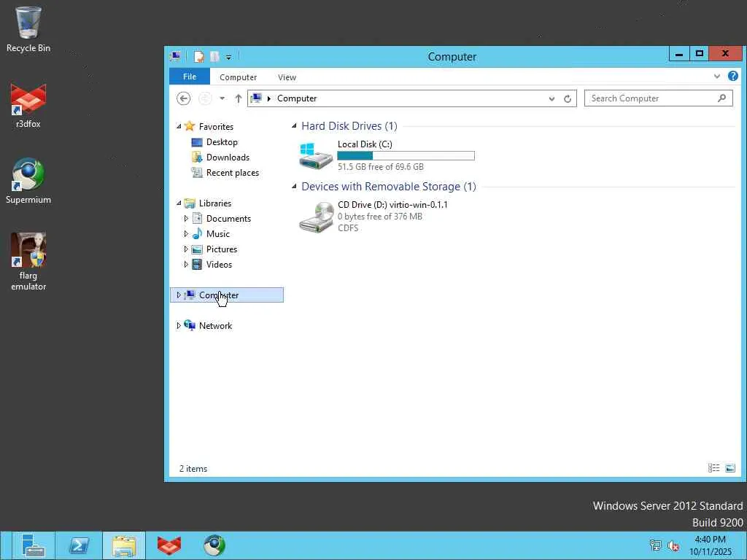Click File Explorer taskbar button
Image resolution: width=747 pixels, height=560 pixels.
[124, 545]
